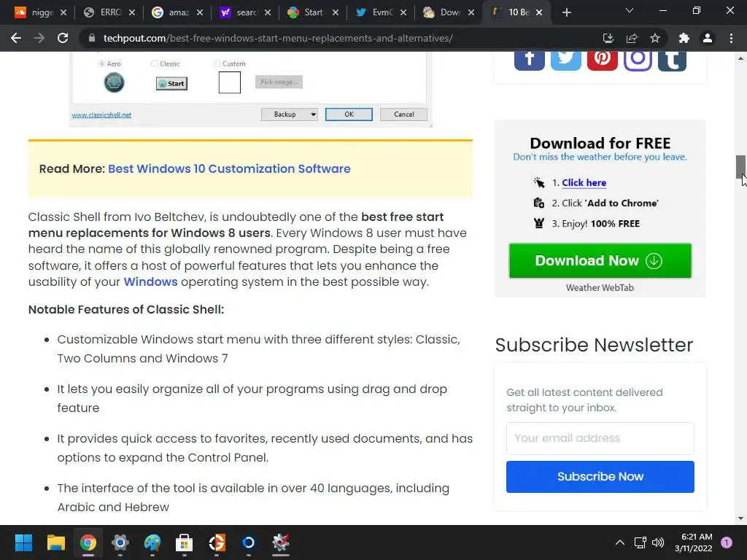Open the network tray icon
The width and height of the screenshot is (747, 560).
click(640, 542)
